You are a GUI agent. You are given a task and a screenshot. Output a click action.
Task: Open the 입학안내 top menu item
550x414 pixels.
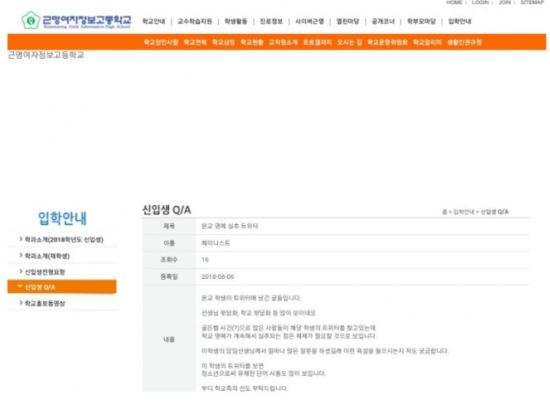coord(460,21)
